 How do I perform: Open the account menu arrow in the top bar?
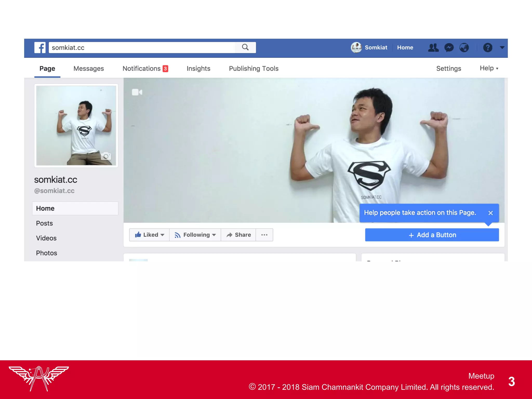click(x=502, y=48)
